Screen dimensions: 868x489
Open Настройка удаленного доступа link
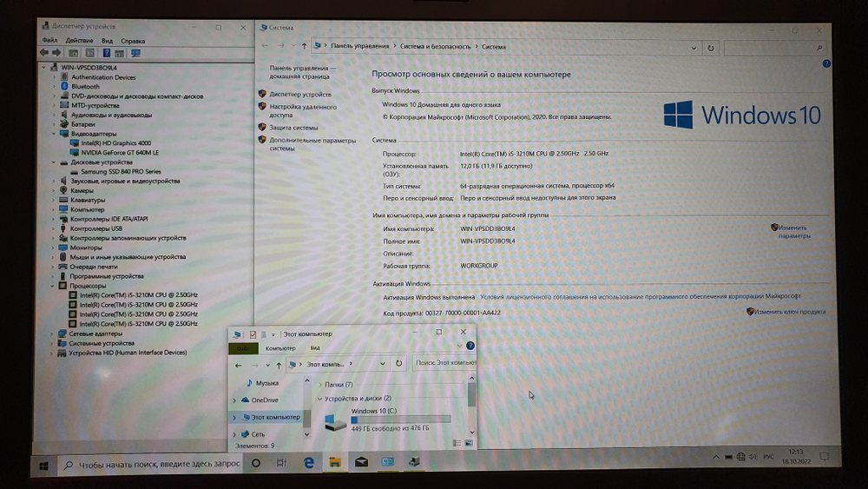coord(303,111)
